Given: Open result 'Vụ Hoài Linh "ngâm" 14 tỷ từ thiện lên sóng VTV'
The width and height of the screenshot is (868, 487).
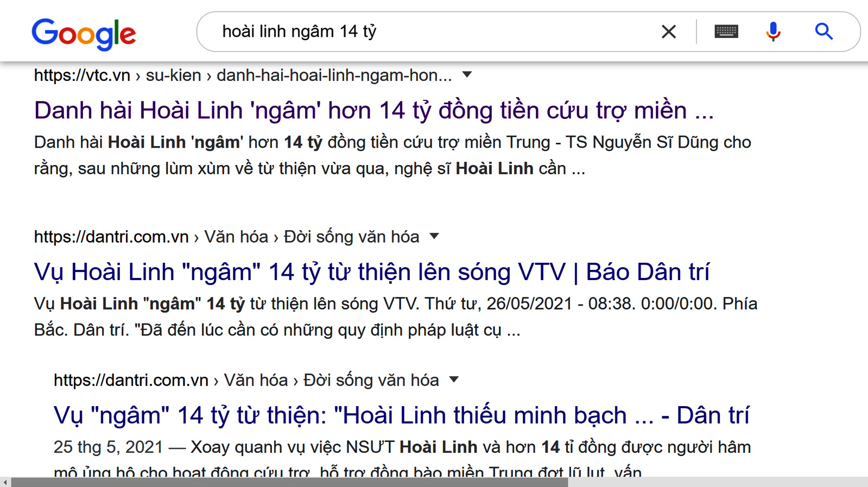Looking at the screenshot, I should [x=371, y=272].
